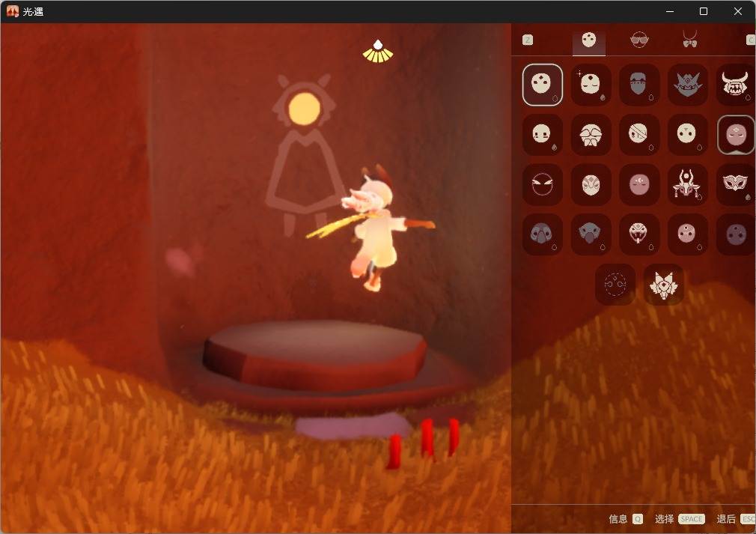This screenshot has width=756, height=534.
Task: Go to previous category with Z key icon
Action: pyautogui.click(x=528, y=40)
